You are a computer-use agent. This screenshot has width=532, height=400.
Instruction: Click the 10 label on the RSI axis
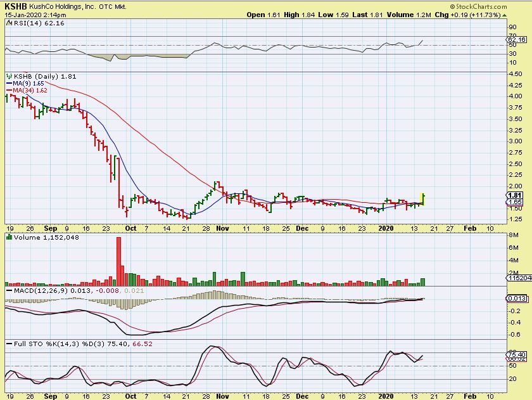[512, 63]
